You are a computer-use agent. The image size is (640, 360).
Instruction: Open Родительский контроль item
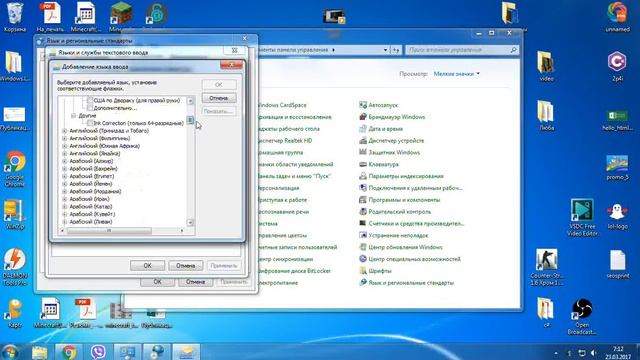395,212
